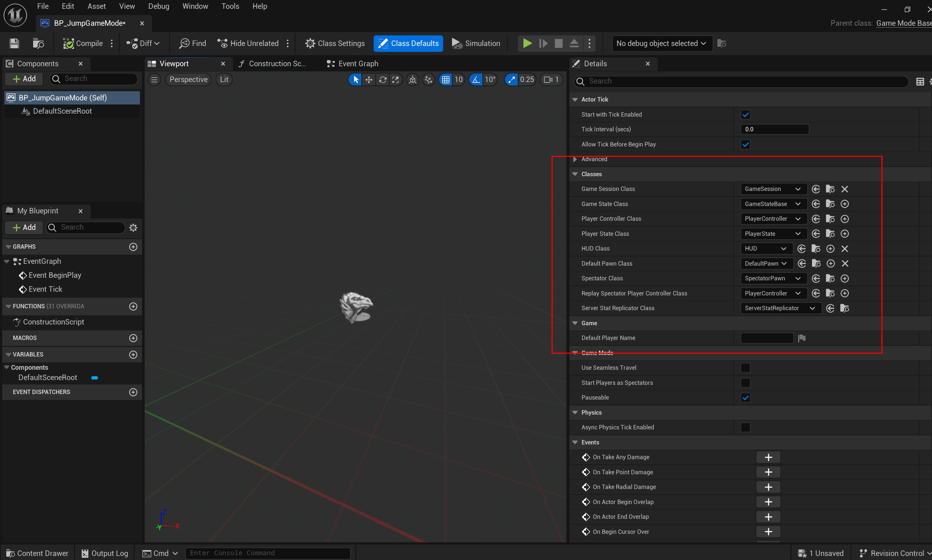Uncheck Start with Tick Enabled
The height and width of the screenshot is (560, 932).
(745, 115)
